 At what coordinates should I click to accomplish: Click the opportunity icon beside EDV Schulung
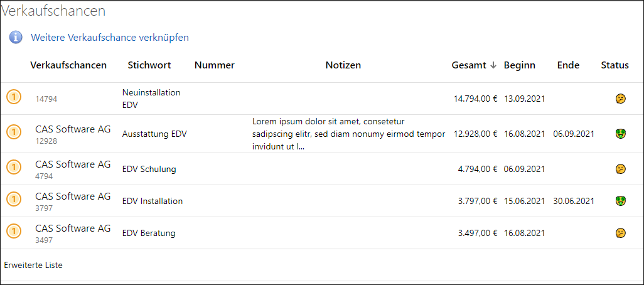tap(14, 168)
